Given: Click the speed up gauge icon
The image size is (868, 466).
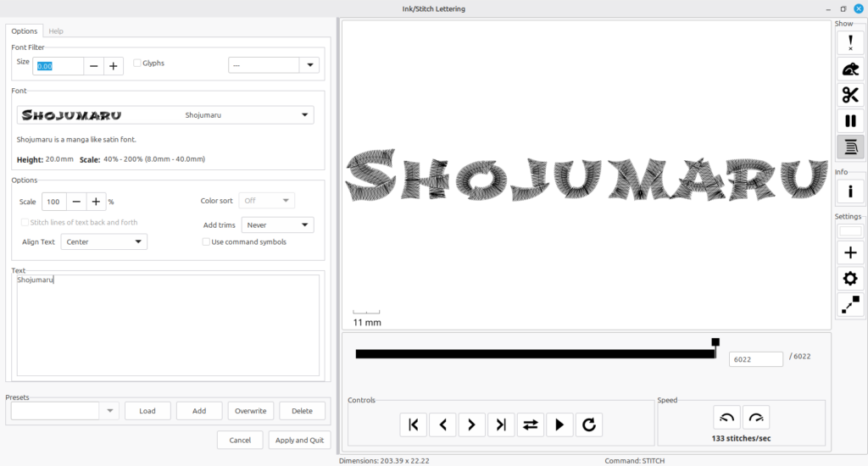Looking at the screenshot, I should (756, 418).
